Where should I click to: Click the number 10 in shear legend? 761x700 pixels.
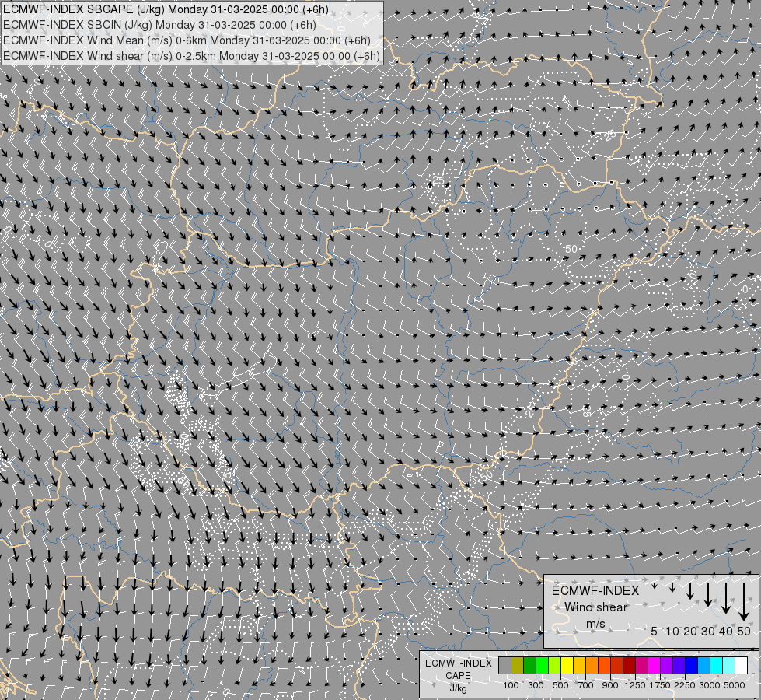click(x=672, y=631)
